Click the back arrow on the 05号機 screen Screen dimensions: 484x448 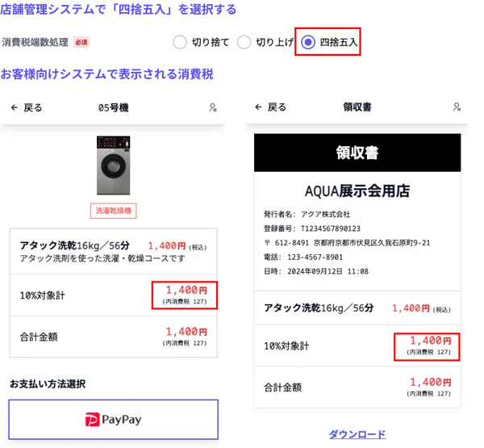[x=15, y=107]
